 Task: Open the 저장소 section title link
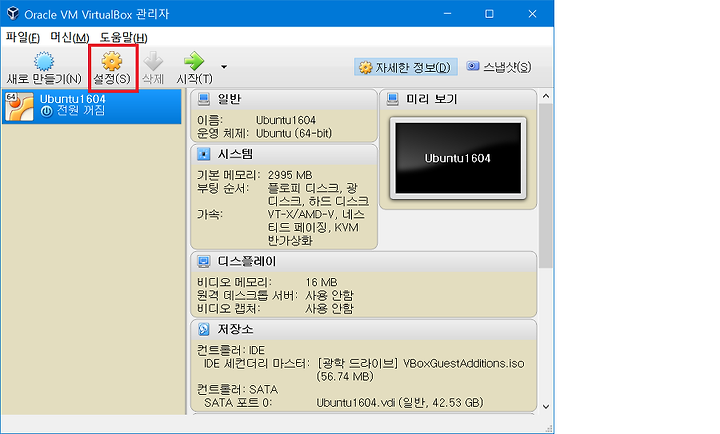click(235, 329)
